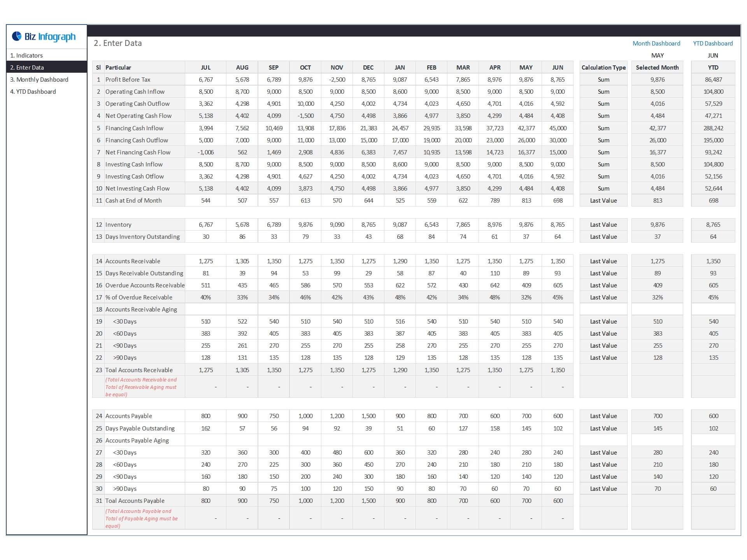Click YTD Profit Before Tax total 86,487

tap(713, 79)
